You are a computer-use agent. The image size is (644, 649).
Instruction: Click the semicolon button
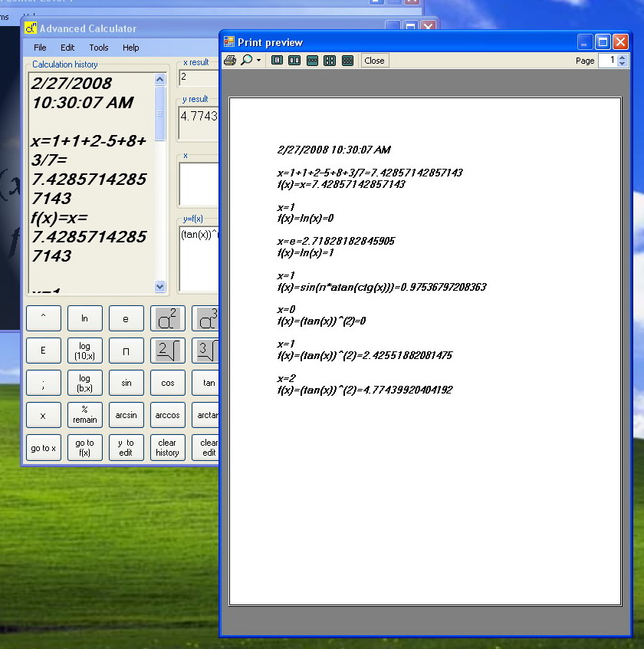point(44,383)
